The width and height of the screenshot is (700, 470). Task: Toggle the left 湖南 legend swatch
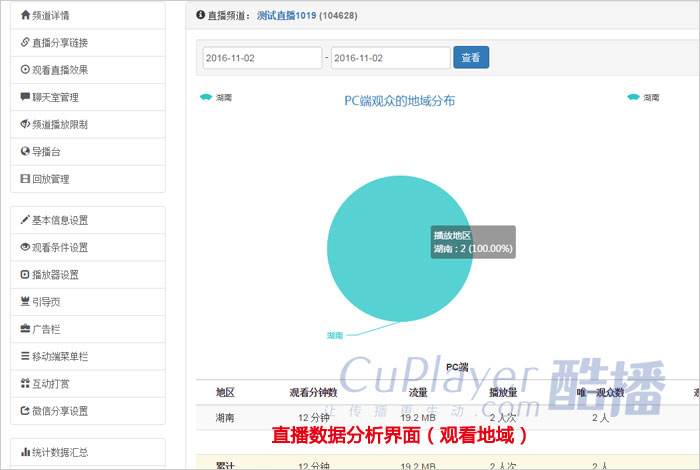[206, 97]
